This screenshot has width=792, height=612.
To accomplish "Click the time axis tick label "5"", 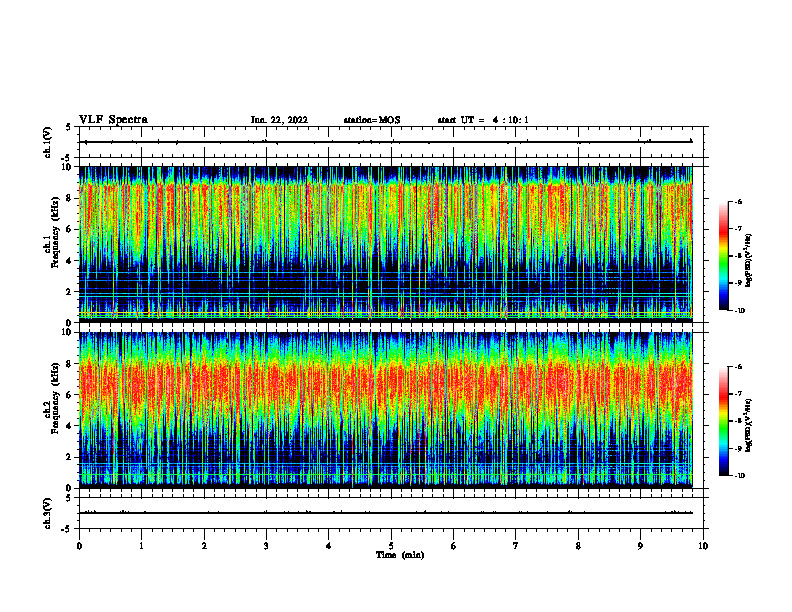I will (x=391, y=546).
